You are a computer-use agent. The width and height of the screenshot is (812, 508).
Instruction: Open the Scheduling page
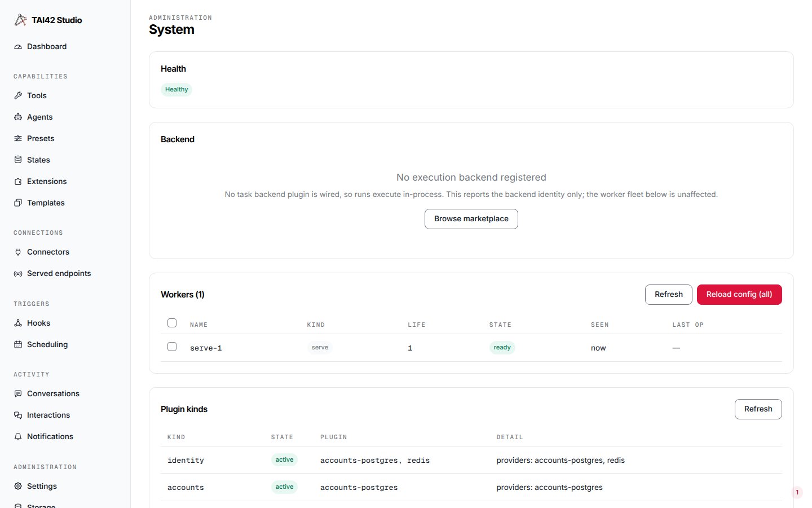[47, 345]
